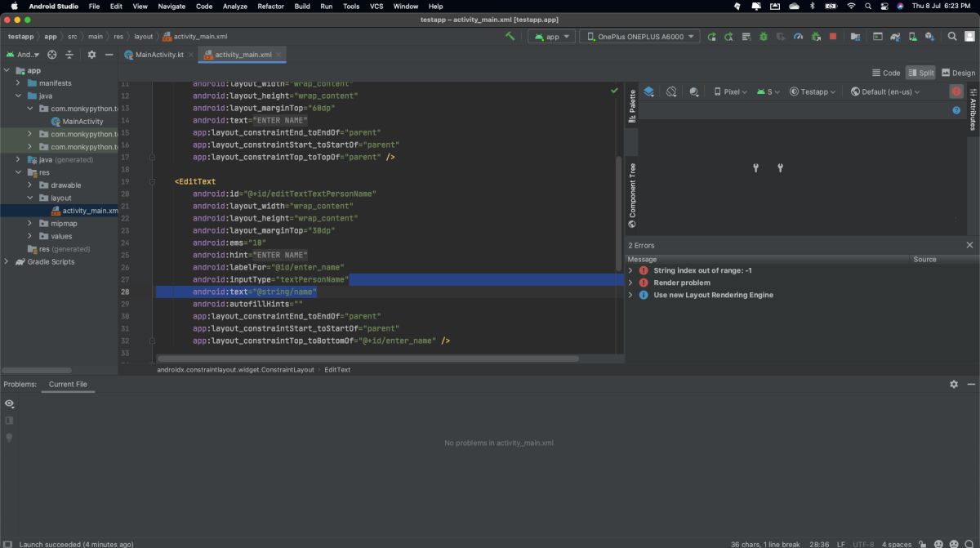Expand the String index out of range error
The image size is (980, 548).
630,270
